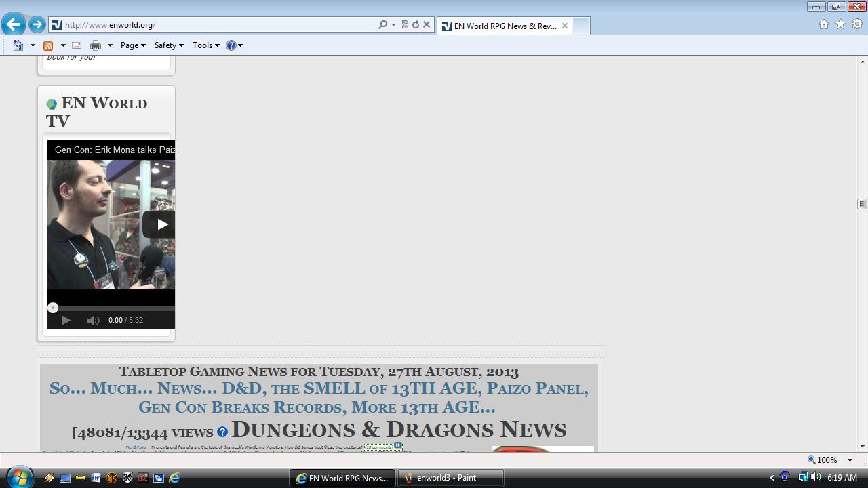Expand the Print dropdown arrow
Image resolution: width=868 pixels, height=488 pixels.
pyautogui.click(x=110, y=45)
